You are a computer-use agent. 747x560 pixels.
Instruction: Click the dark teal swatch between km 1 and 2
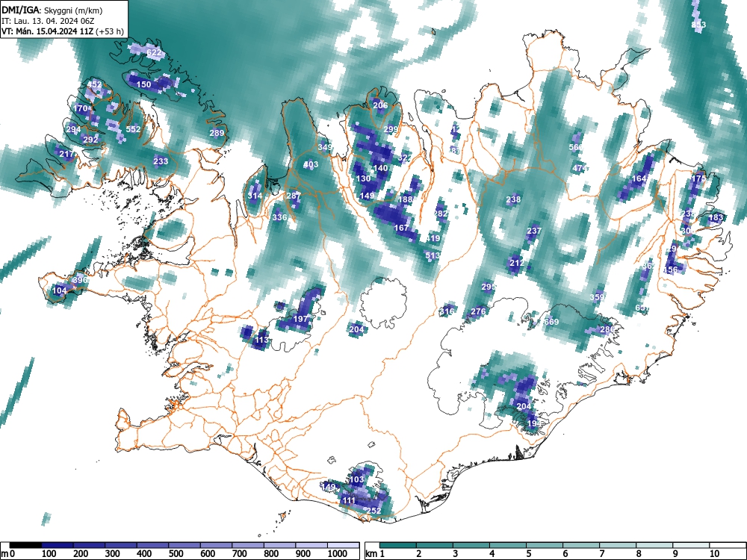click(x=398, y=545)
